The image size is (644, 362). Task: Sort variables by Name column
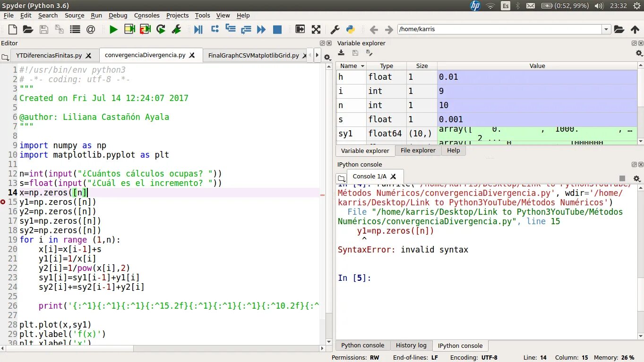pyautogui.click(x=352, y=66)
